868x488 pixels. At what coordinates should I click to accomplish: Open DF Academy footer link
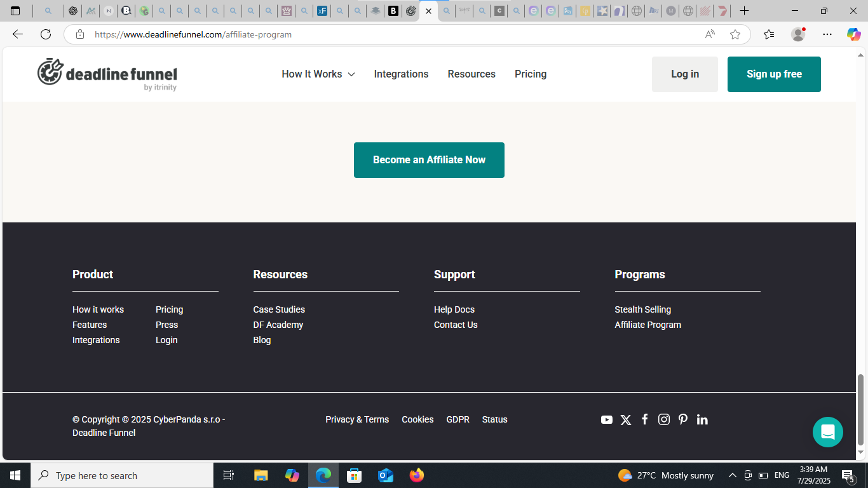278,325
